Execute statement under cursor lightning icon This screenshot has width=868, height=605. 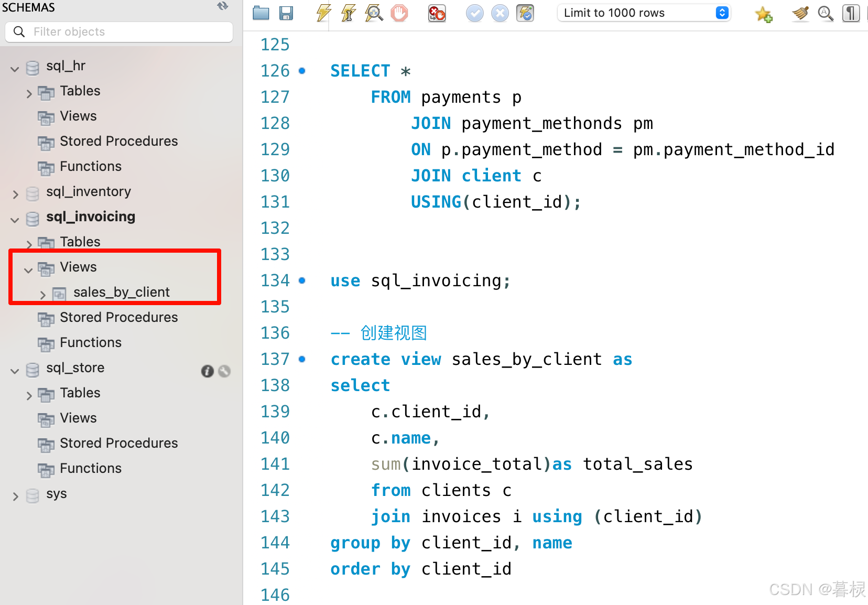click(349, 13)
